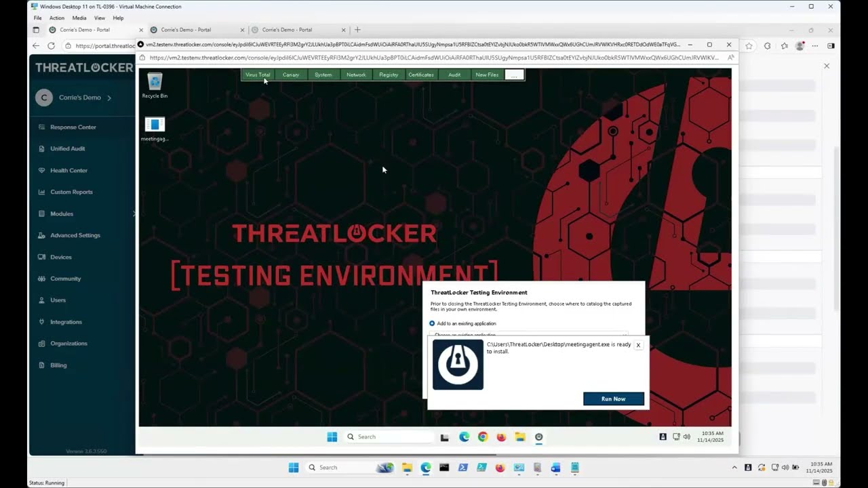This screenshot has height=488, width=868.
Task: Open Edge in the inner VM taskbar
Action: pyautogui.click(x=464, y=437)
